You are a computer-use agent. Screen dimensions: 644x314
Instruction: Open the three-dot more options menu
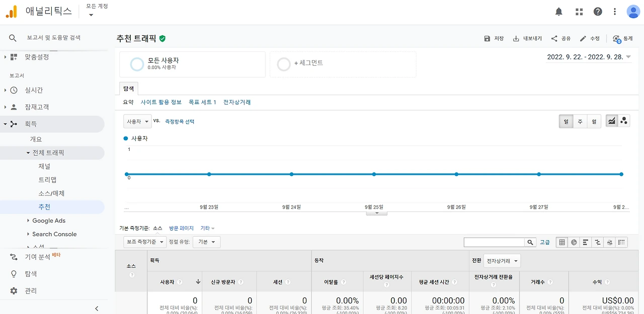615,12
